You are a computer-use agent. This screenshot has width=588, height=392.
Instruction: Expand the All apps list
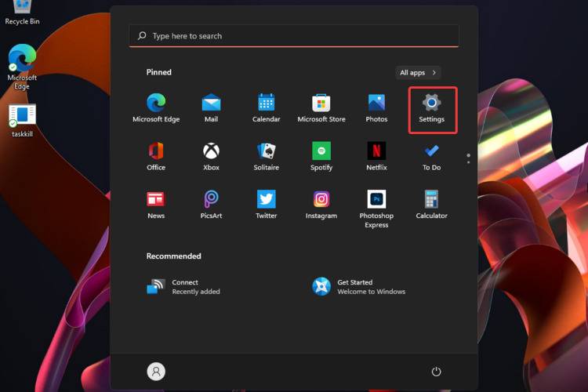(x=418, y=72)
